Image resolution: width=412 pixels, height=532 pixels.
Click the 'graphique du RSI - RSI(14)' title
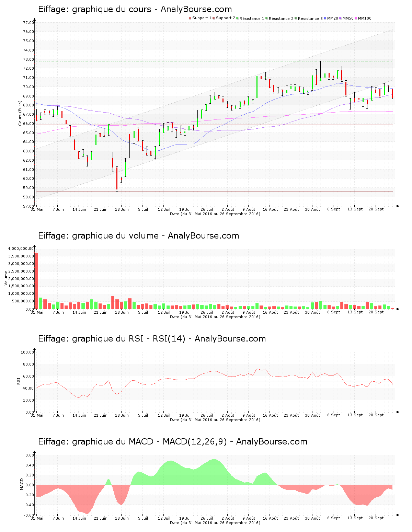click(x=152, y=339)
